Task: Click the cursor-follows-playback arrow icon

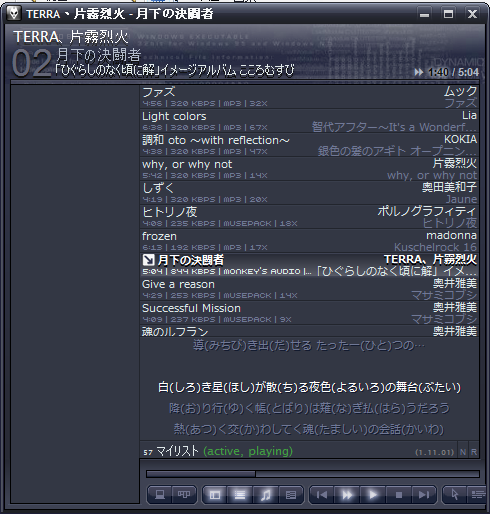Action: coord(455,495)
